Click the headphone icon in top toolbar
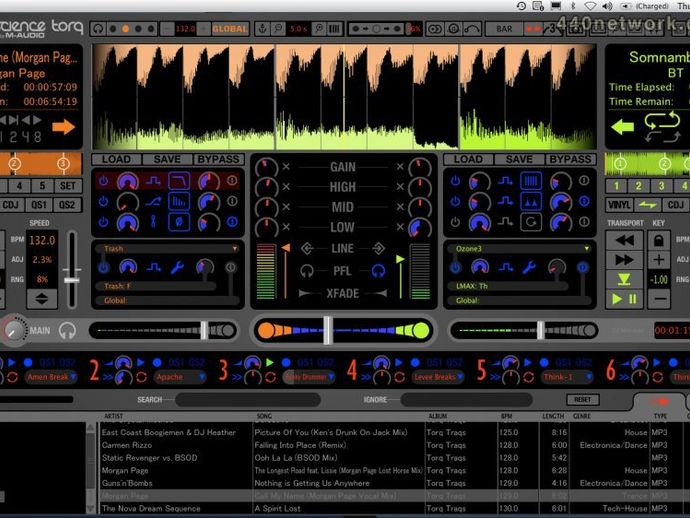The image size is (690, 518). coord(98,29)
